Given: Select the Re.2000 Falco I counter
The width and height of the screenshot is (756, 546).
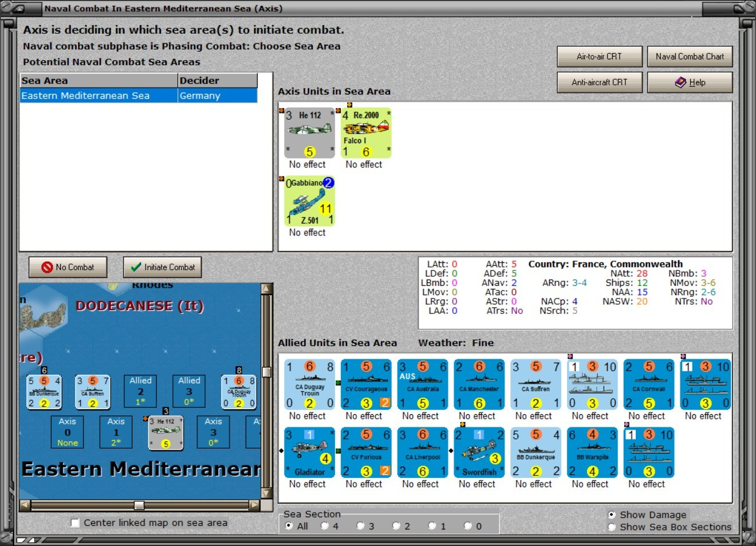Looking at the screenshot, I should tap(366, 133).
